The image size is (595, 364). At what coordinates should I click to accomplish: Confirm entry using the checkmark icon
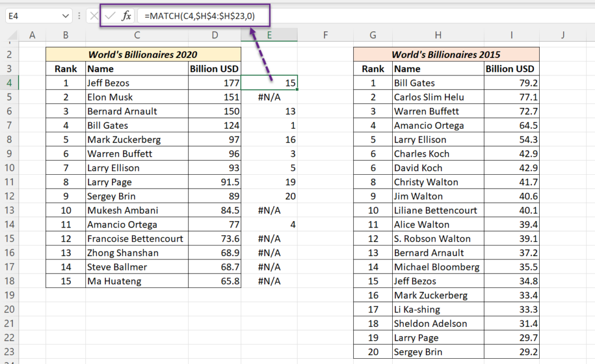[109, 16]
